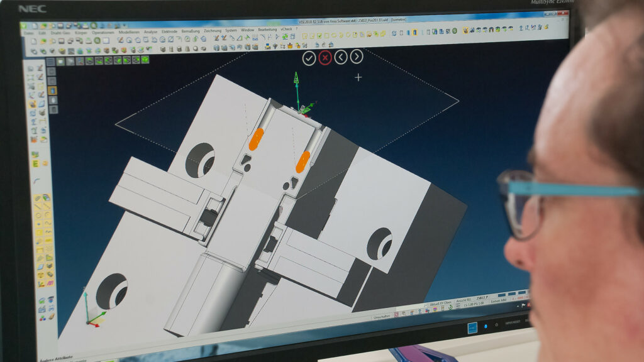Select the lower-right orange highlighted slot face
Image resolution: width=644 pixels, height=362 pixels.
pos(303,162)
